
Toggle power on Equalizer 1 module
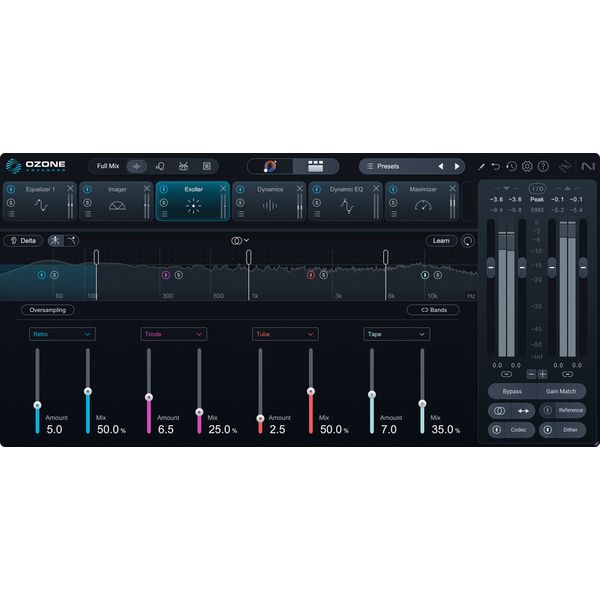click(11, 189)
